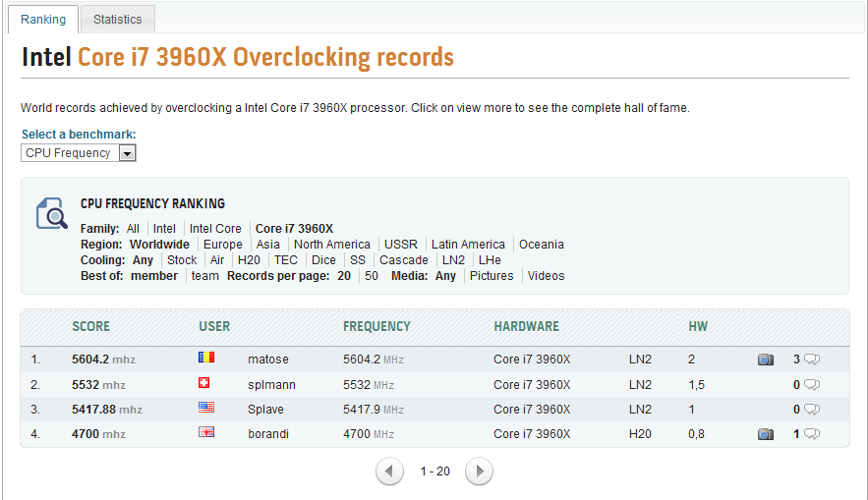Select the Ranking tab
This screenshot has height=500, width=868.
43,19
